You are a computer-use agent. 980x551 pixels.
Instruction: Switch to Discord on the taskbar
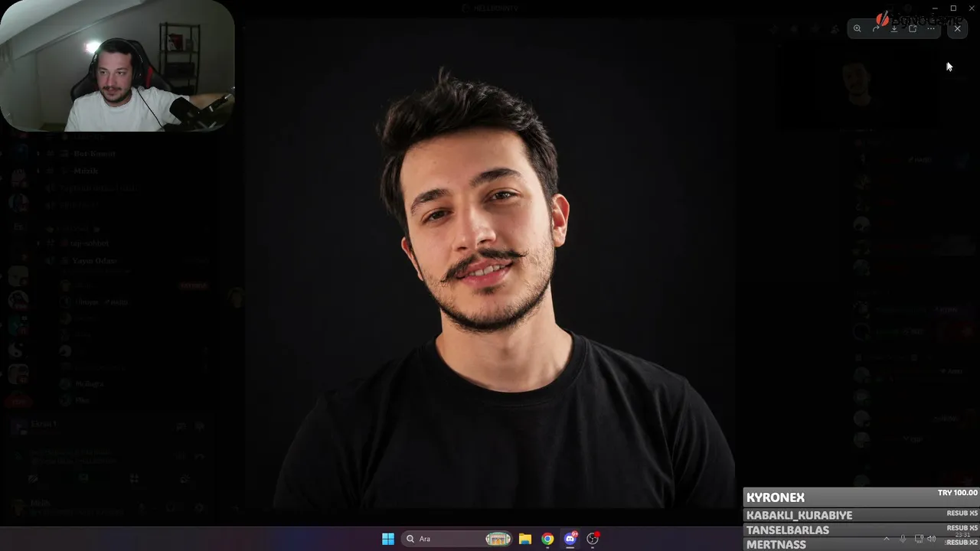[x=570, y=539]
